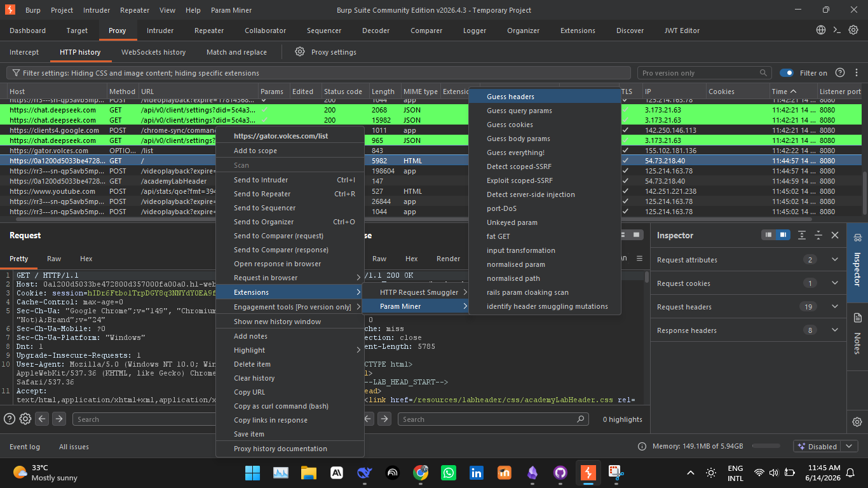Viewport: 868px width, 488px height.
Task: Turn off the Filter on toggle
Action: click(787, 73)
